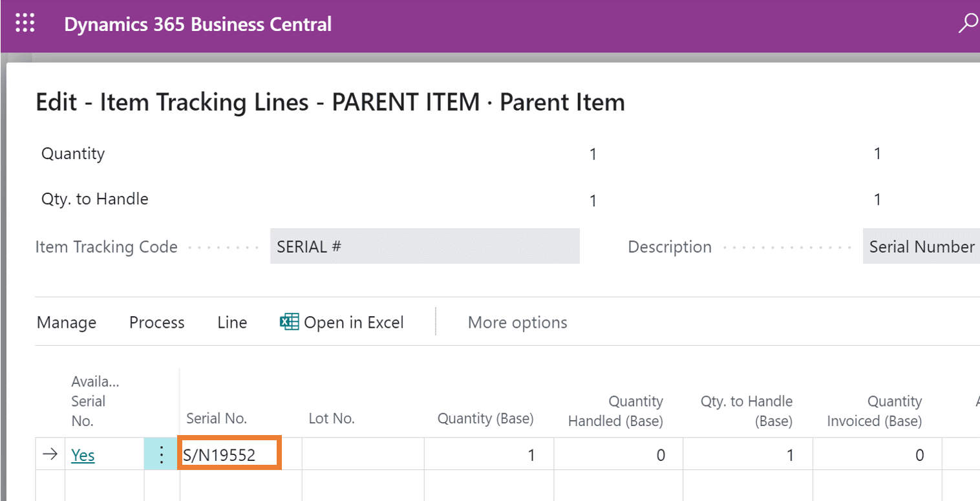Click the Item Tracking Code field SERIAL #

coord(424,246)
